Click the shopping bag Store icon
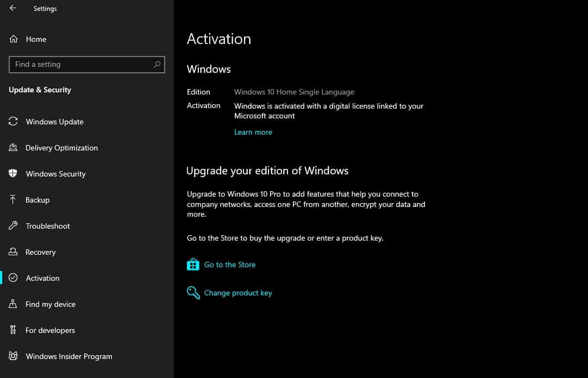 pos(193,264)
